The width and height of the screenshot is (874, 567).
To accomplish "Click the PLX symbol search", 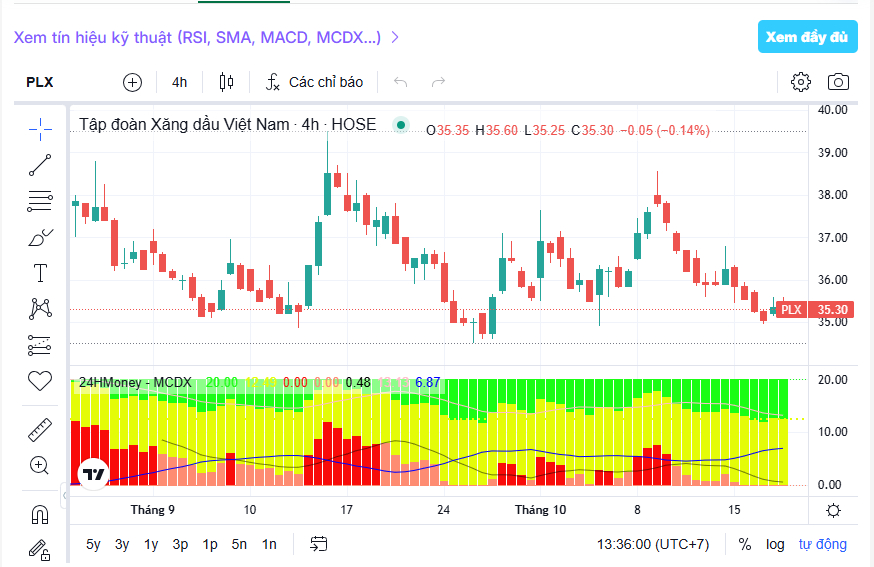I will (40, 83).
